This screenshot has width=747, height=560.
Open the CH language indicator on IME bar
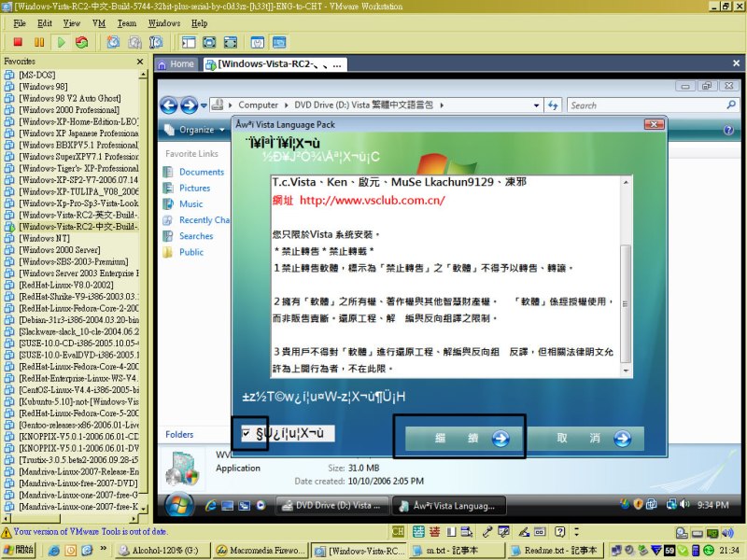[x=398, y=531]
